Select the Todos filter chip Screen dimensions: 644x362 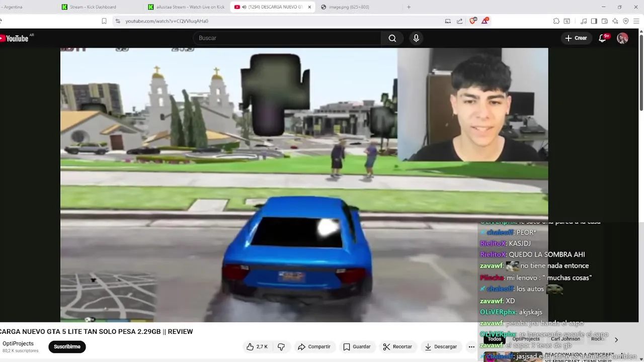(x=495, y=339)
